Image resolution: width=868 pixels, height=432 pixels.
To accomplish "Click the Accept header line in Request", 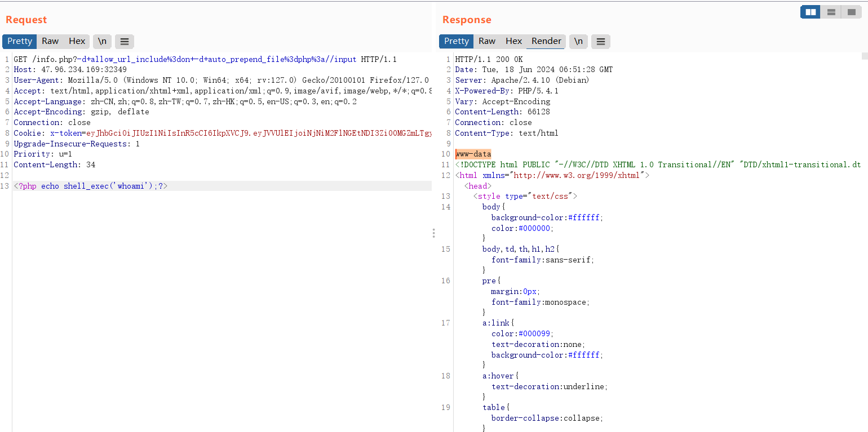I will tap(223, 91).
